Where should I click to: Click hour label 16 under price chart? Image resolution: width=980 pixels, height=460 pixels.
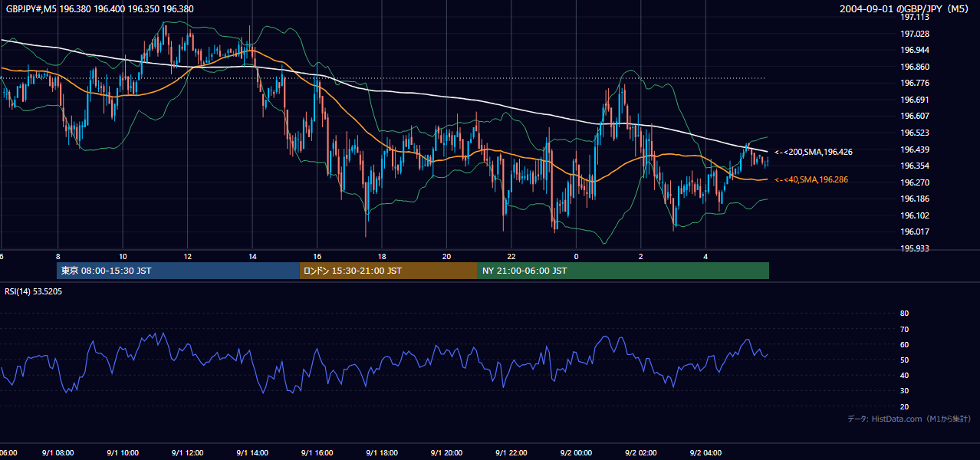317,256
